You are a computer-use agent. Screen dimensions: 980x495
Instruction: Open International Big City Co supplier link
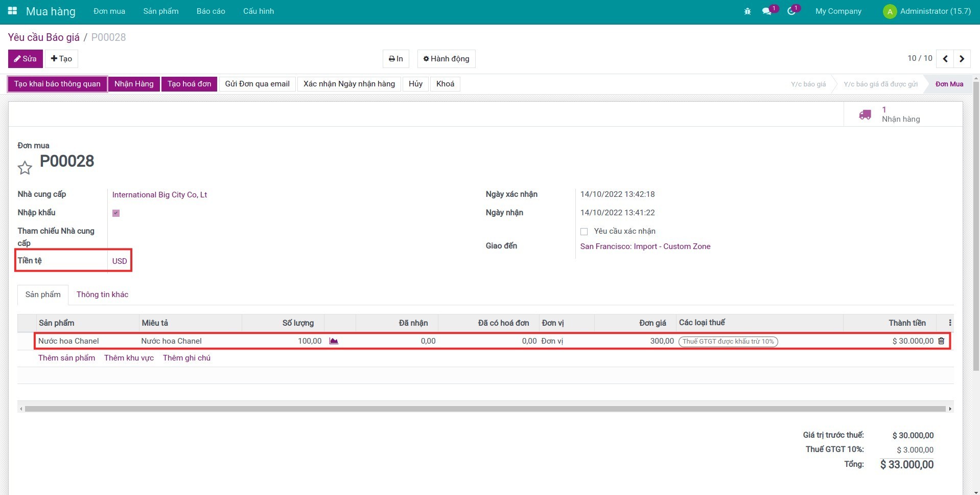tap(159, 195)
